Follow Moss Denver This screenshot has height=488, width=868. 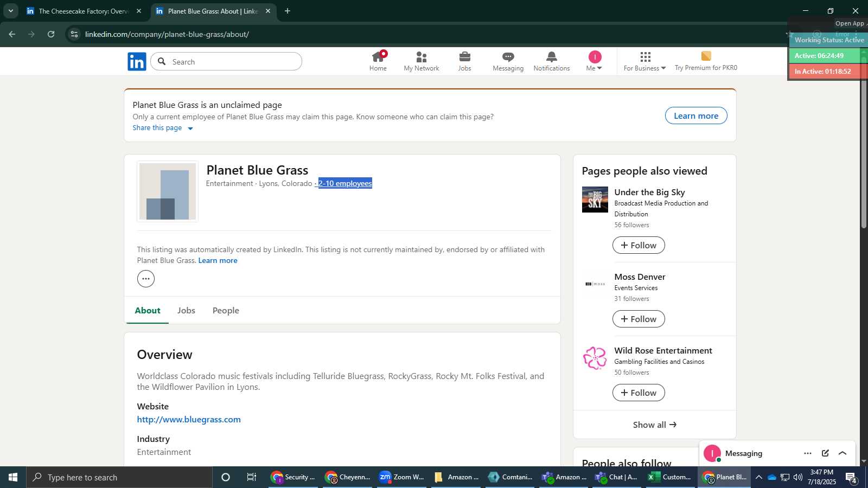click(x=639, y=319)
